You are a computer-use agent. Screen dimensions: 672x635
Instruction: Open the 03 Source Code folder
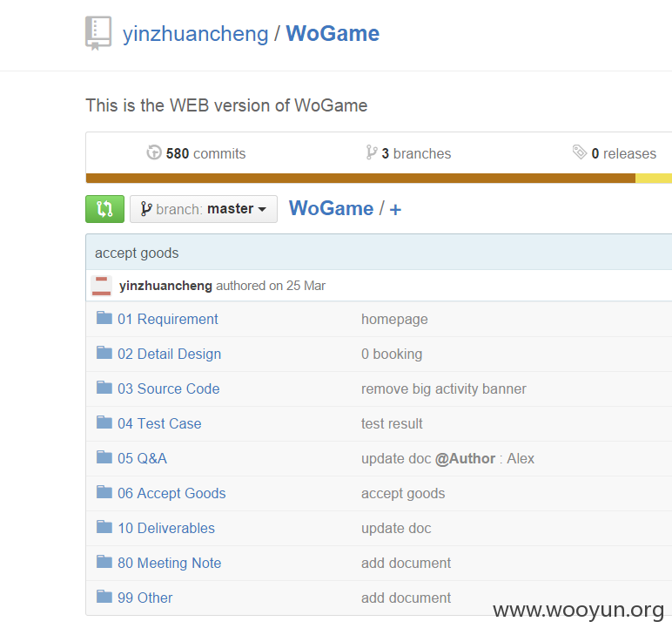pos(168,388)
